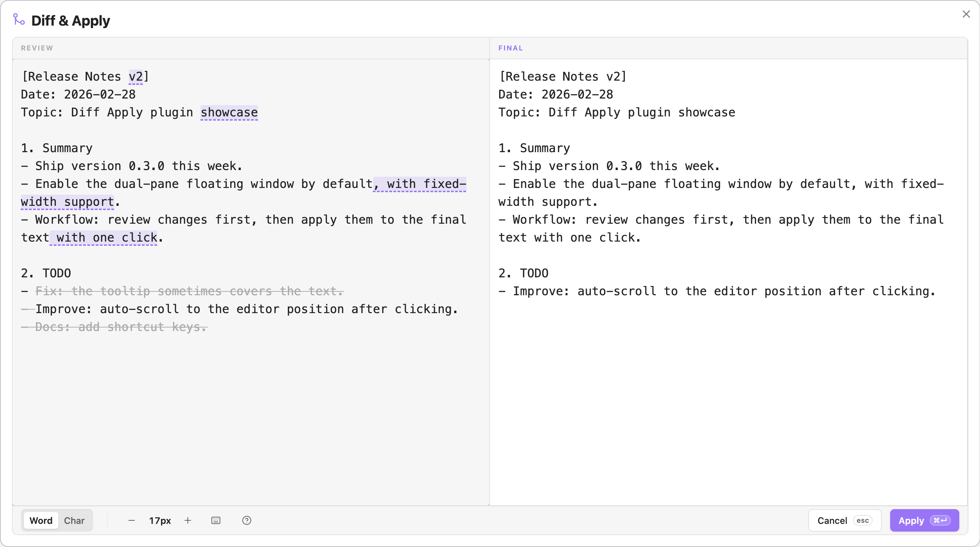Switch diff mode to Char
This screenshot has height=547, width=980.
click(x=74, y=520)
